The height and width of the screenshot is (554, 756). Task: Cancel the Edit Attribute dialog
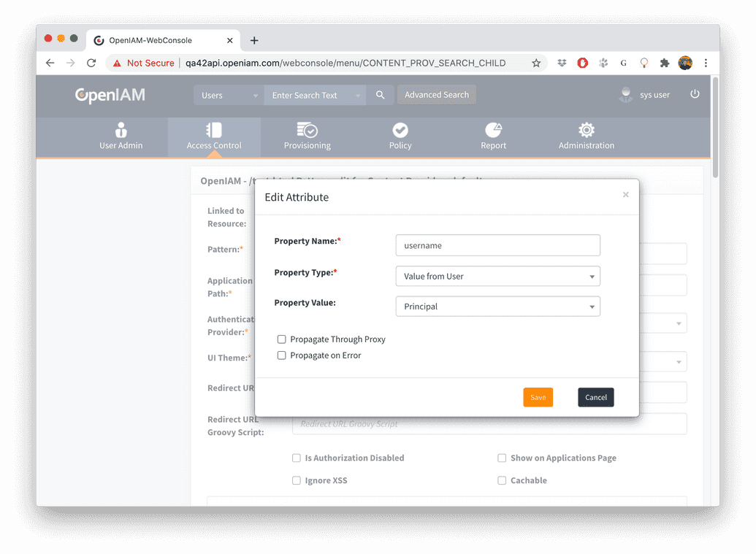tap(595, 397)
